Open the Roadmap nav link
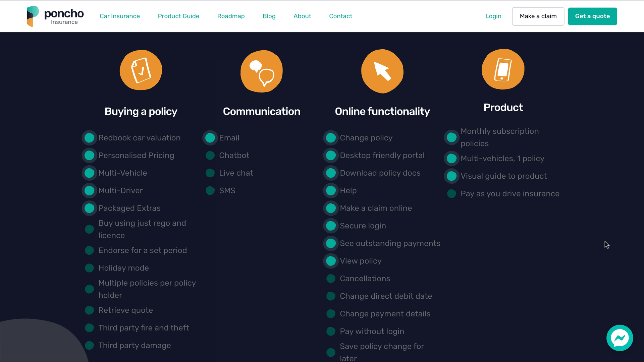 pos(231,16)
